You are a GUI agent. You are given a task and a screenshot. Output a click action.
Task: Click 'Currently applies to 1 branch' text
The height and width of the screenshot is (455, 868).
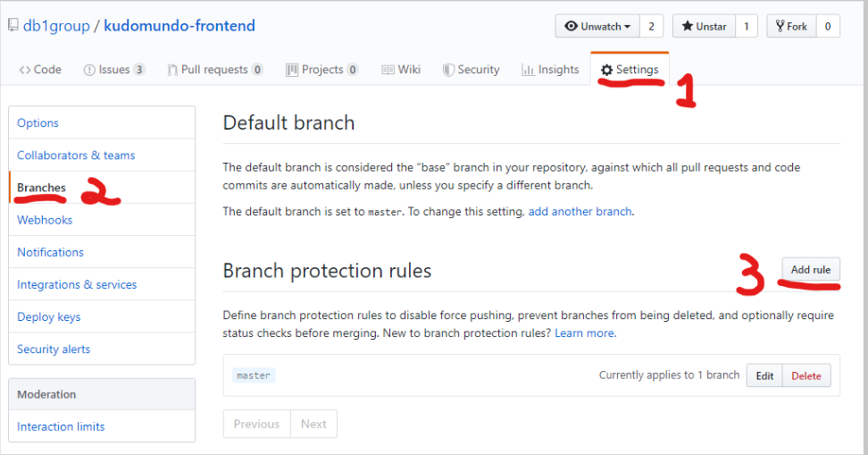[x=669, y=375]
